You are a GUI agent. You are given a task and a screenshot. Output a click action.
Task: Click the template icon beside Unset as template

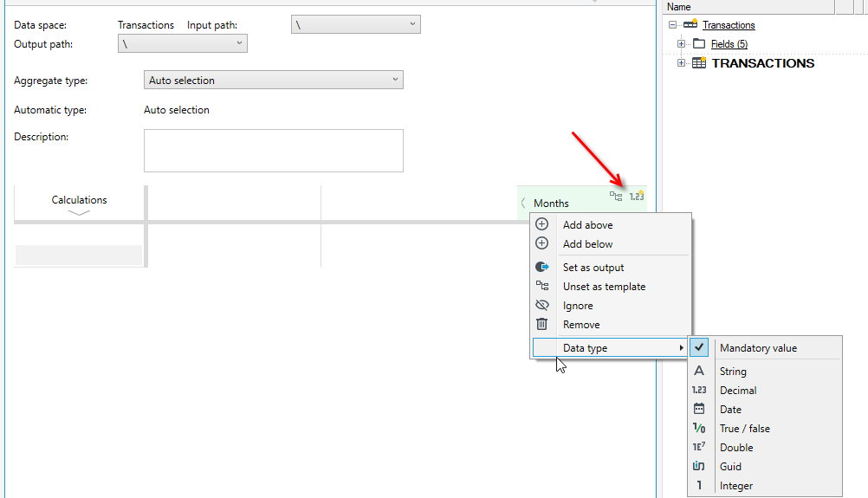pos(542,286)
